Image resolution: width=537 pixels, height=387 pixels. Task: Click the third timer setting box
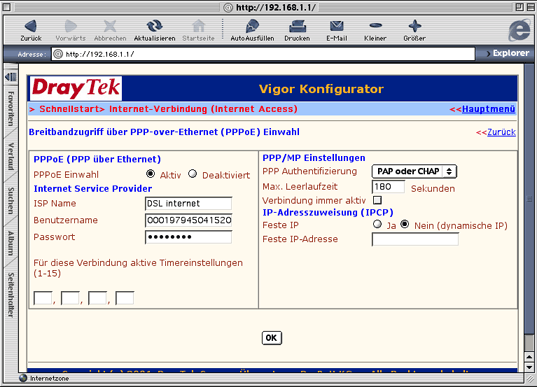click(98, 298)
